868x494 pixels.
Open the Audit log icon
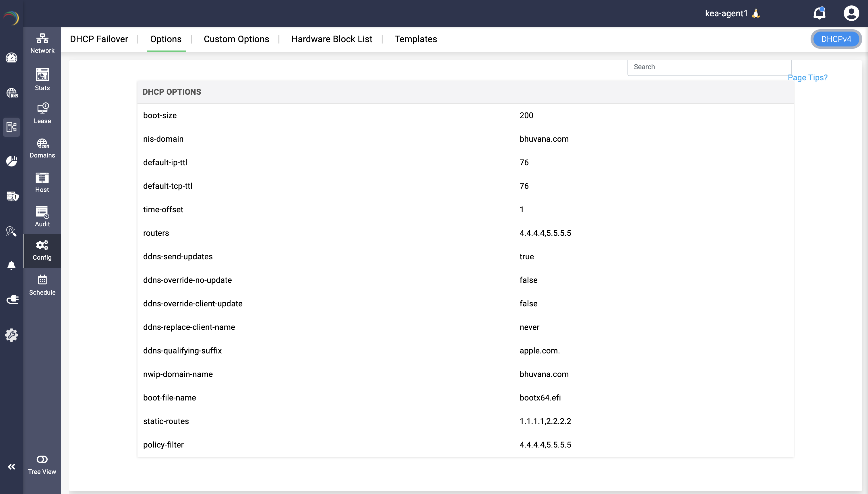point(42,212)
